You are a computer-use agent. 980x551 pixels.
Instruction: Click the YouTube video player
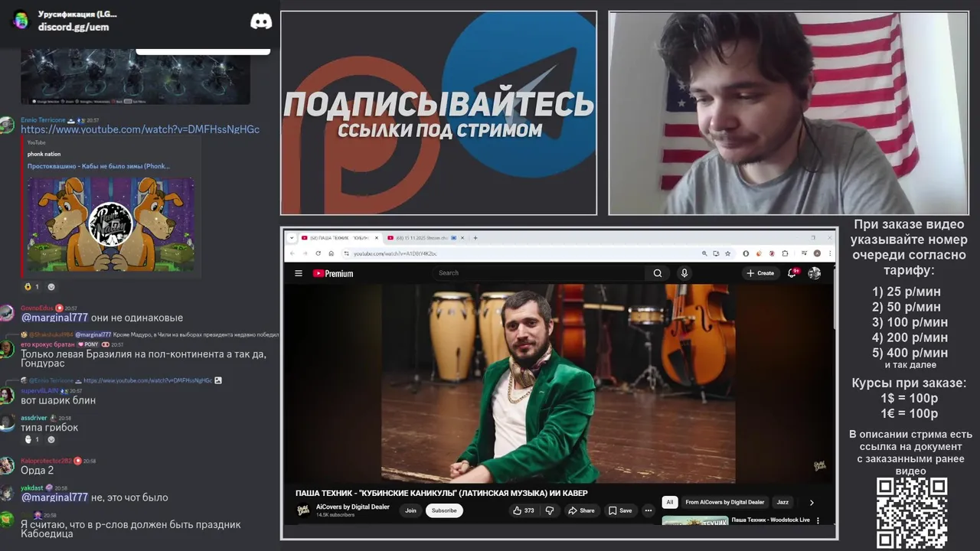558,383
